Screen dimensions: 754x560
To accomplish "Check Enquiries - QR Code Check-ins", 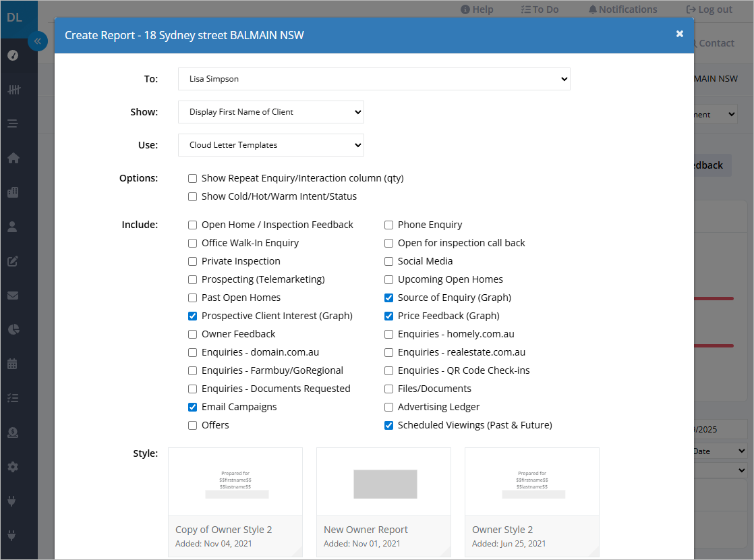I will (388, 371).
